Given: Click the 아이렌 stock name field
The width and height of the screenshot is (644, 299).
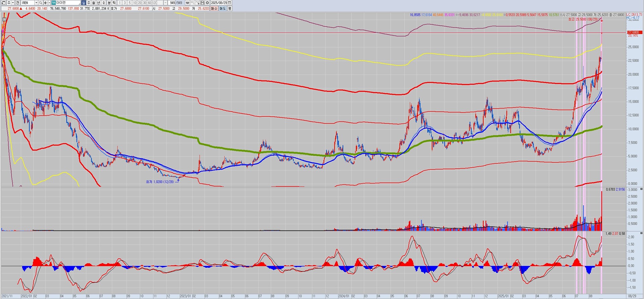Looking at the screenshot, I should pos(69,3).
